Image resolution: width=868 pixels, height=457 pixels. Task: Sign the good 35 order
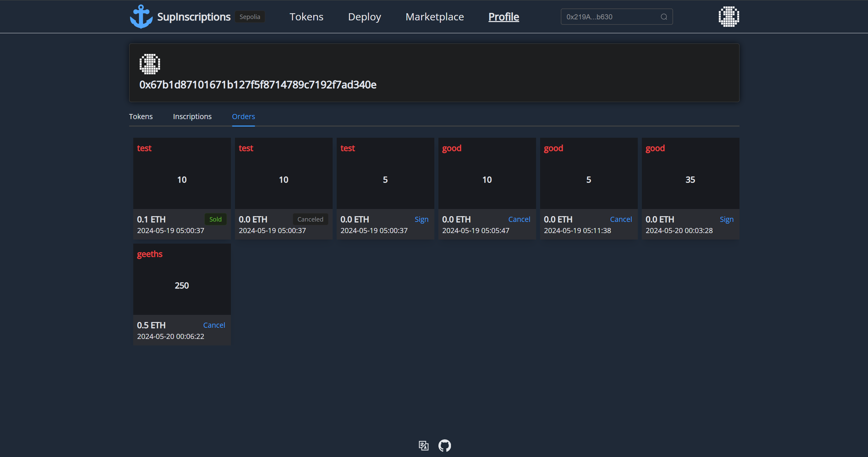726,219
